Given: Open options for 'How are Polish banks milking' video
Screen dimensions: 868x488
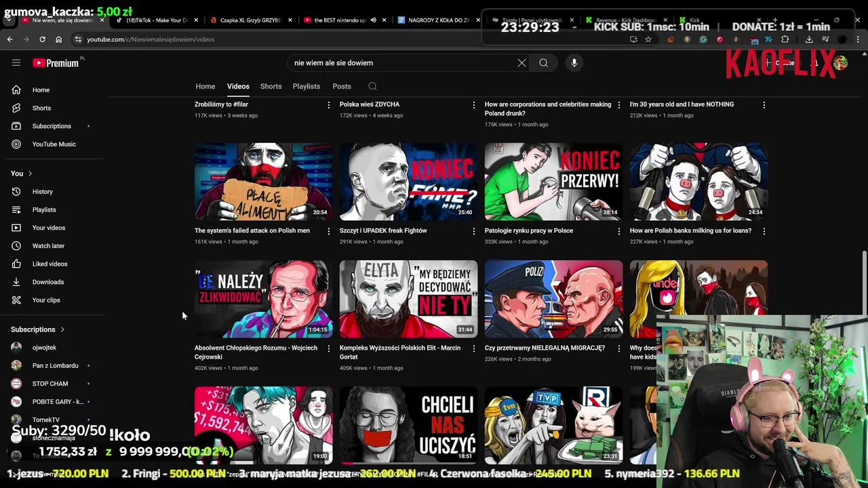Looking at the screenshot, I should [x=764, y=231].
